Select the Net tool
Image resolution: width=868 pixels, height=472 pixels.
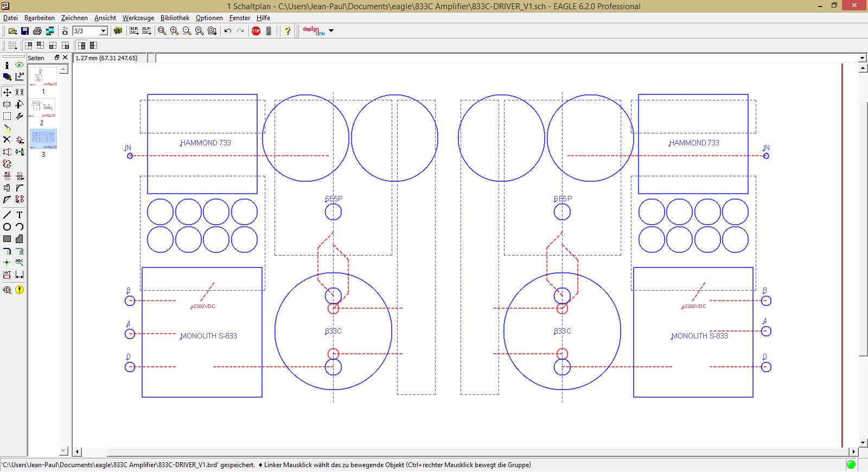click(20, 251)
